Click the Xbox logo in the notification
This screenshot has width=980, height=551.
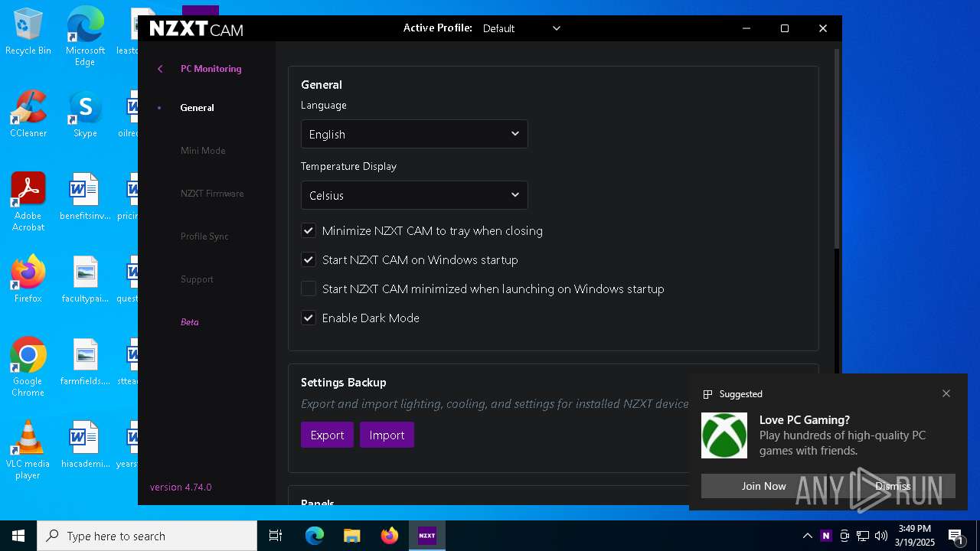724,435
